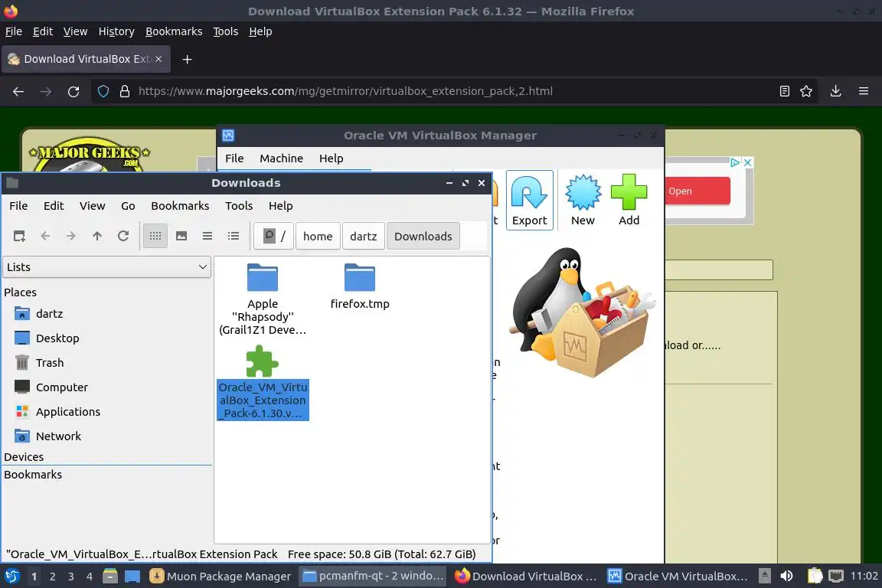This screenshot has width=882, height=588.
Task: Click the application launcher menu in taskbar
Action: click(11, 577)
